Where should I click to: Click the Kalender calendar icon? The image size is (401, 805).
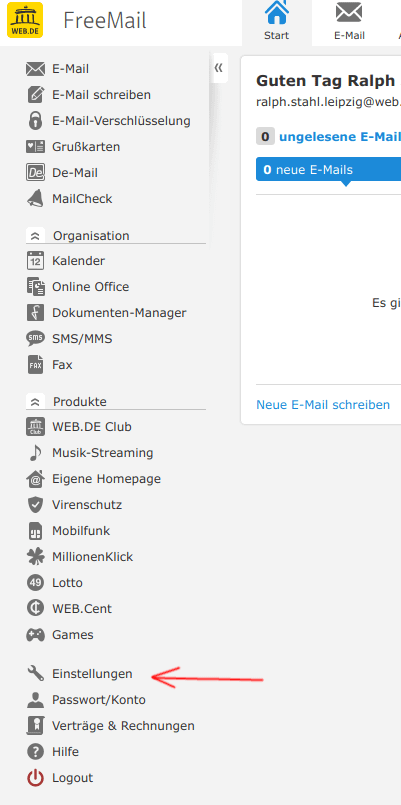tap(35, 261)
